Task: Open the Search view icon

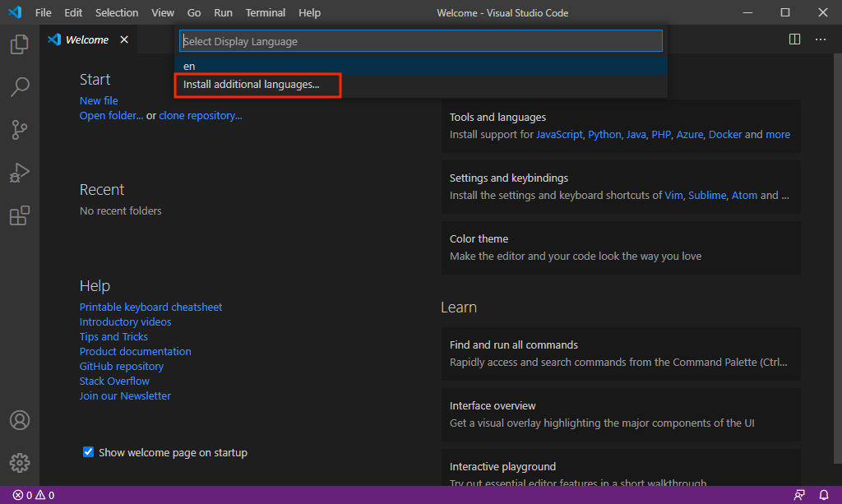Action: click(x=20, y=87)
